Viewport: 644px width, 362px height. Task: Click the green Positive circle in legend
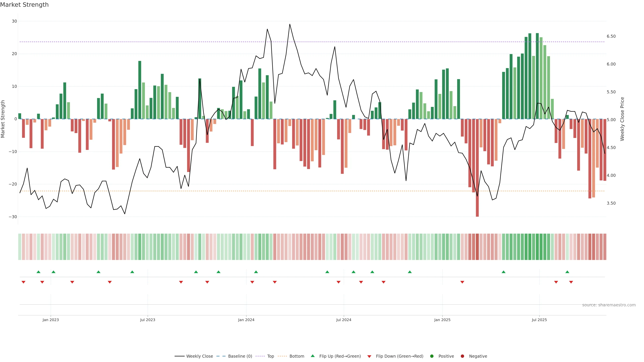[432, 356]
